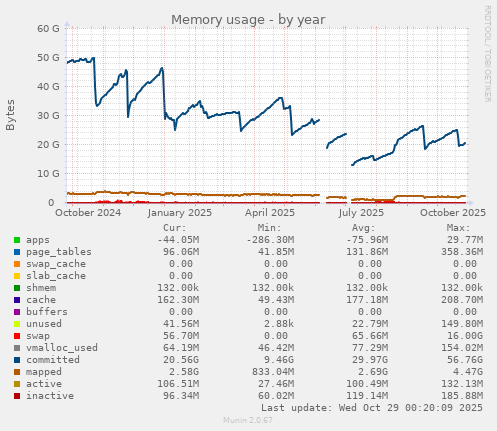
Task: Click the swap_cache orange legend swatch
Action: pos(17,264)
